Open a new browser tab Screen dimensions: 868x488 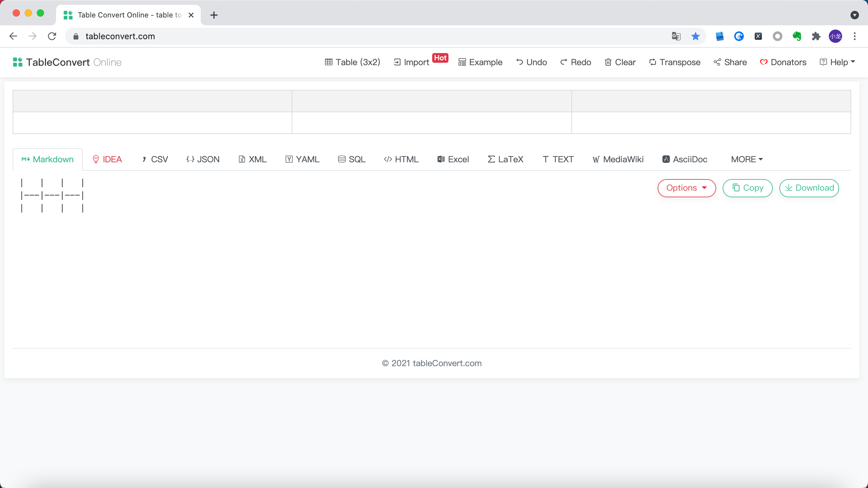(214, 15)
